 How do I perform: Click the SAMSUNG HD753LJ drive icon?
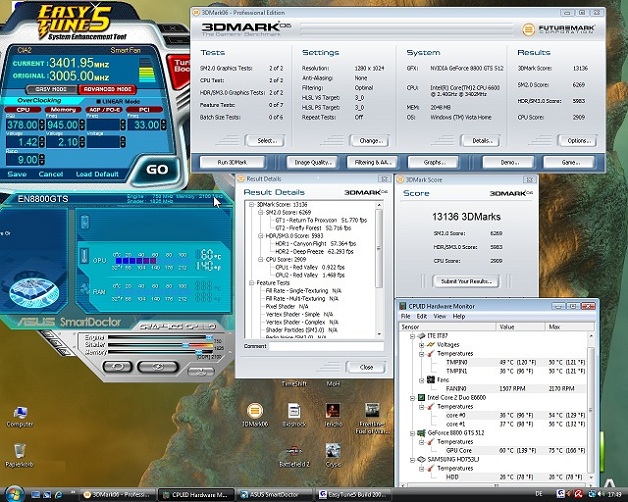(421, 459)
